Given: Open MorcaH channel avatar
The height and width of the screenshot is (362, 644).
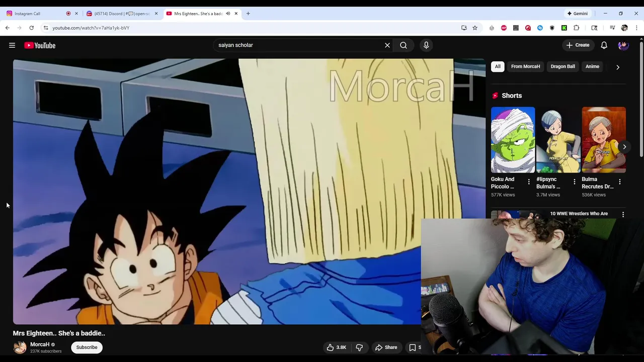Looking at the screenshot, I should tap(20, 347).
